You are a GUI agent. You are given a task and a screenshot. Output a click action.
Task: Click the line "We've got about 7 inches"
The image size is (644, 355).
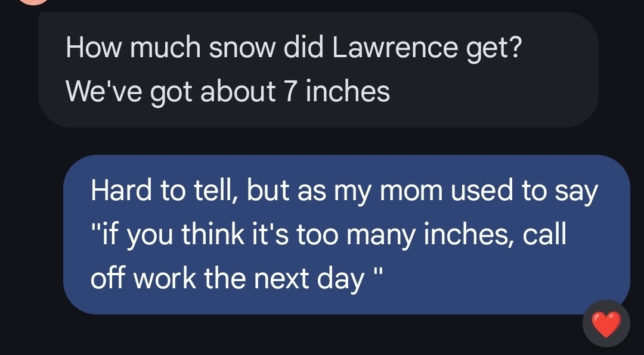pyautogui.click(x=228, y=92)
